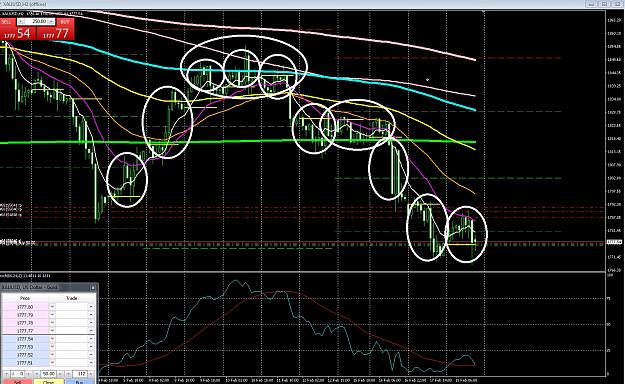Click sell down arrow on 1777.54 row
The height and width of the screenshot is (384, 625).
(x=52, y=339)
